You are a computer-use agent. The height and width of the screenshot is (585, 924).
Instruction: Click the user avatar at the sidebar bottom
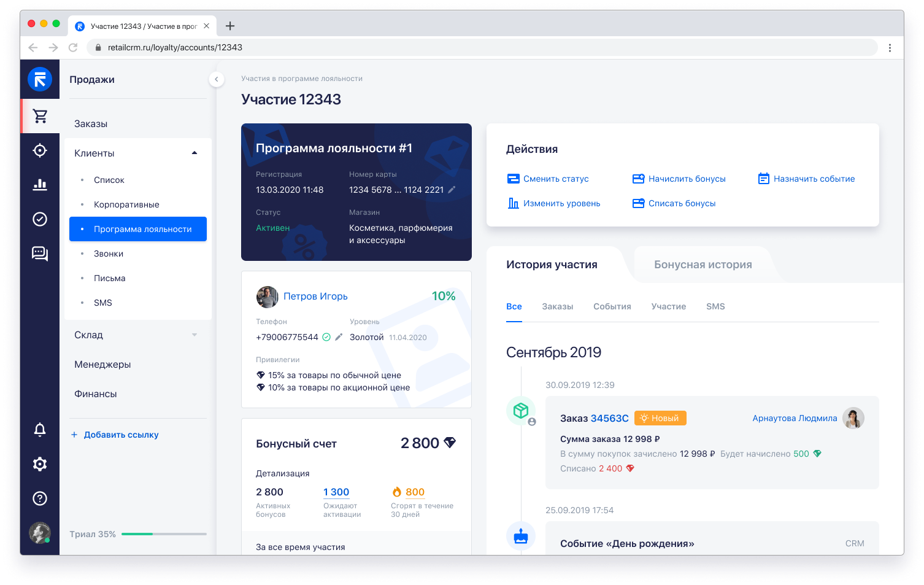click(40, 532)
